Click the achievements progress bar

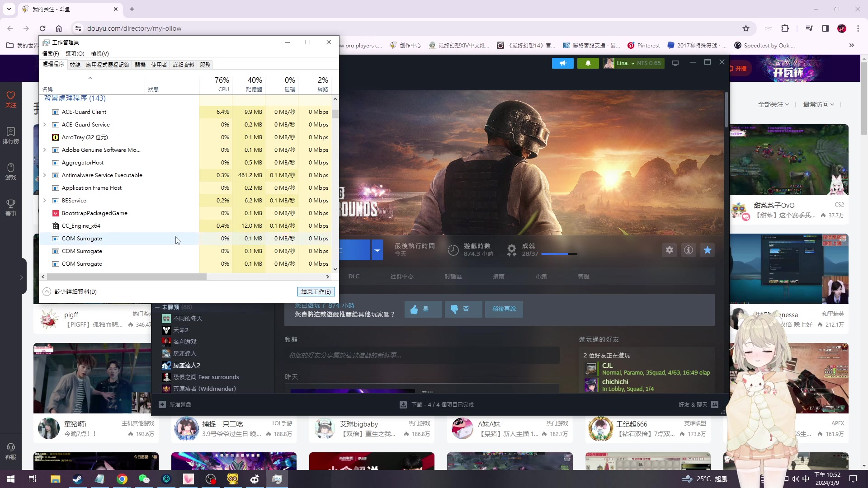click(x=559, y=254)
